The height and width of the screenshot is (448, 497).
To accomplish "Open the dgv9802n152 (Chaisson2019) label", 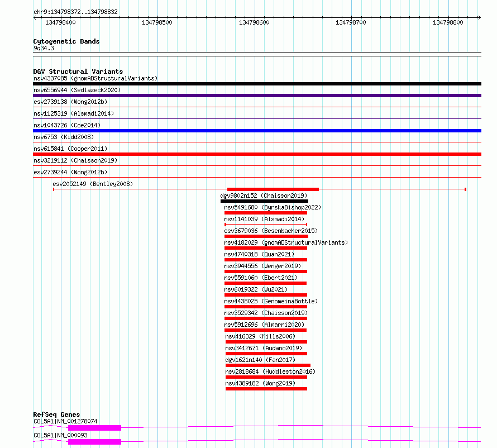I will click(264, 196).
